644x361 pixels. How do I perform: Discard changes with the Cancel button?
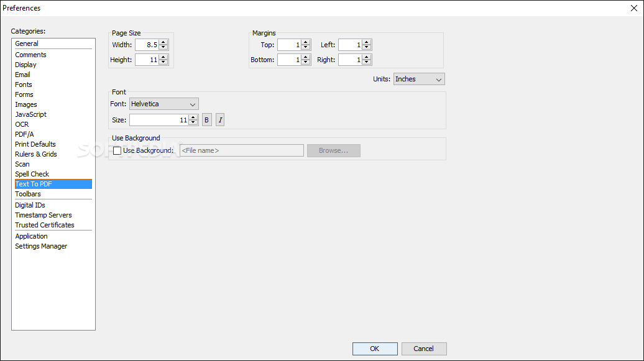click(424, 349)
